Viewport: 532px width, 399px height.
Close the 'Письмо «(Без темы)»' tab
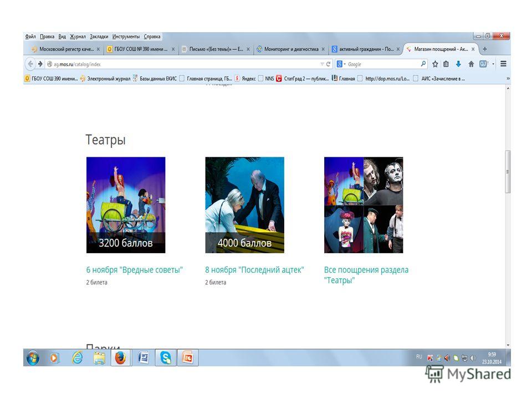[248, 49]
